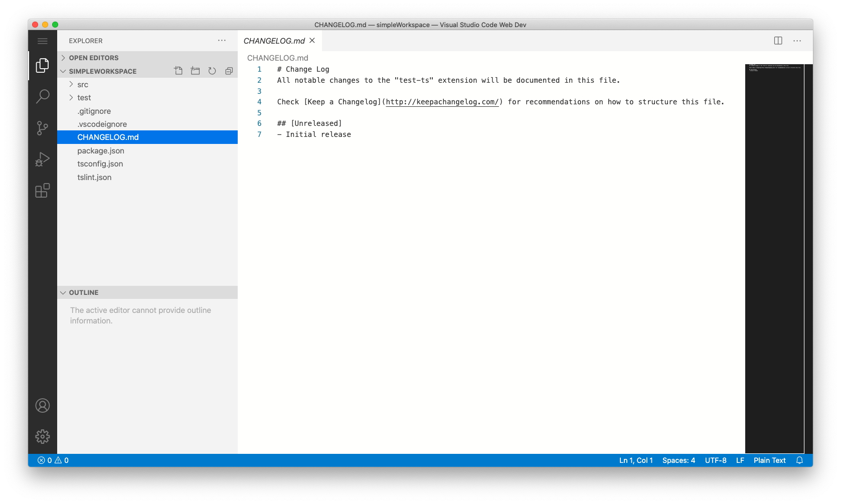Viewport: 841px width, 504px height.
Task: Open tsconfig.json file
Action: 147,163
